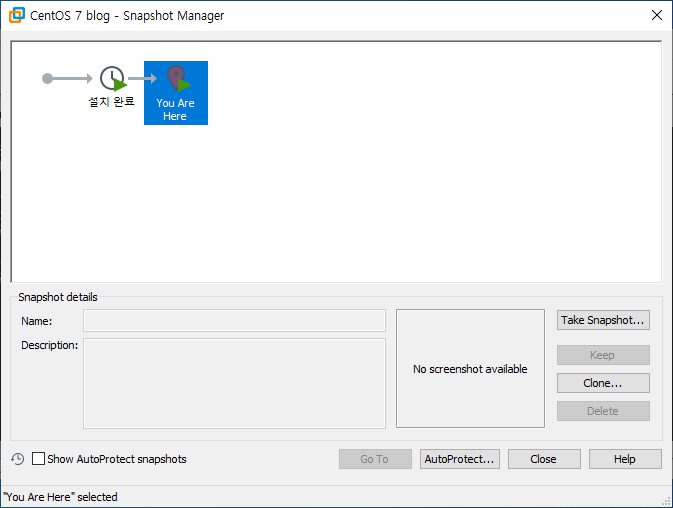
Task: Enable Show AutoProtect snapshots checkbox
Action: pos(38,459)
